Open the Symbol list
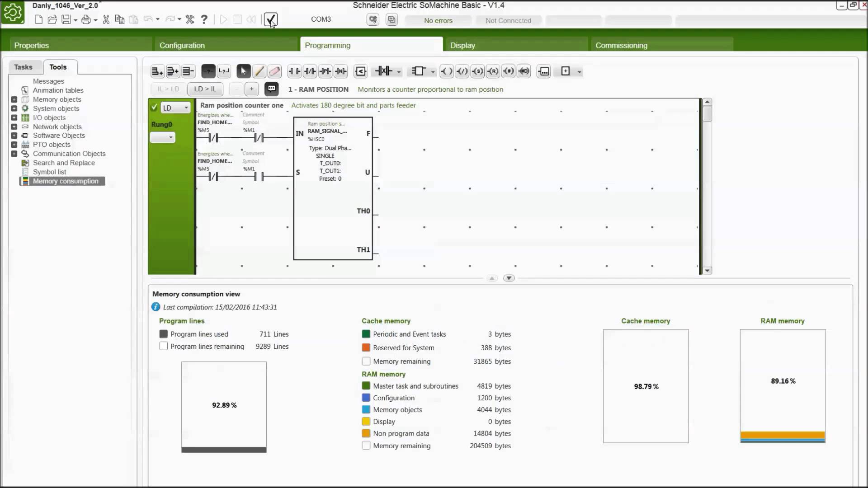Screen dimensions: 868x488 (x=49, y=172)
